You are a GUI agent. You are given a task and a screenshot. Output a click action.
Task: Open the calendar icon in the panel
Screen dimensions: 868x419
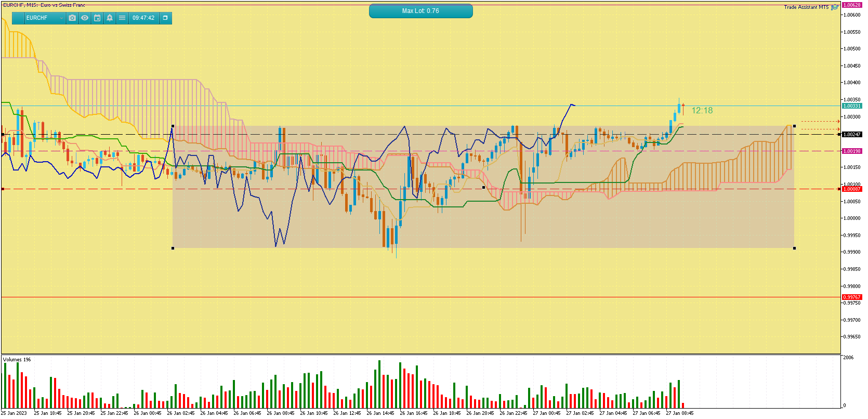tap(97, 18)
